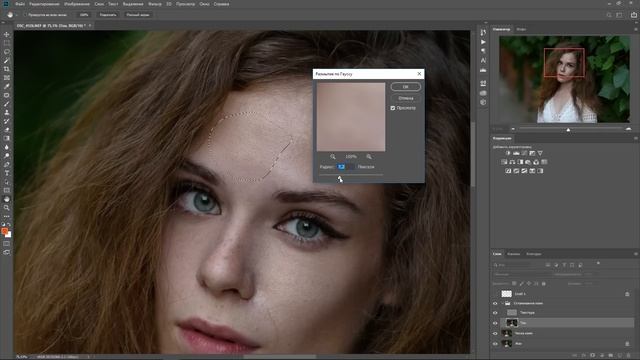This screenshot has width=640, height=360.
Task: Add Brightness/Contrast adjustment layer
Action: coord(508,153)
